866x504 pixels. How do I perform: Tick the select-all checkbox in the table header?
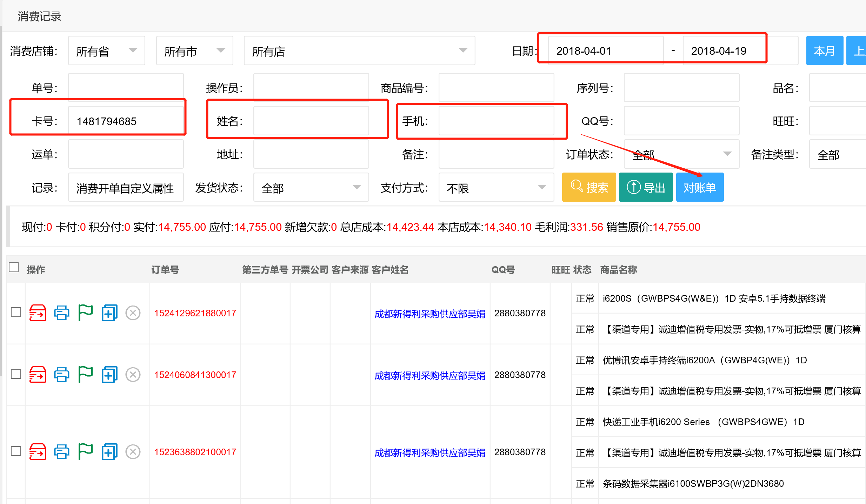tap(14, 267)
